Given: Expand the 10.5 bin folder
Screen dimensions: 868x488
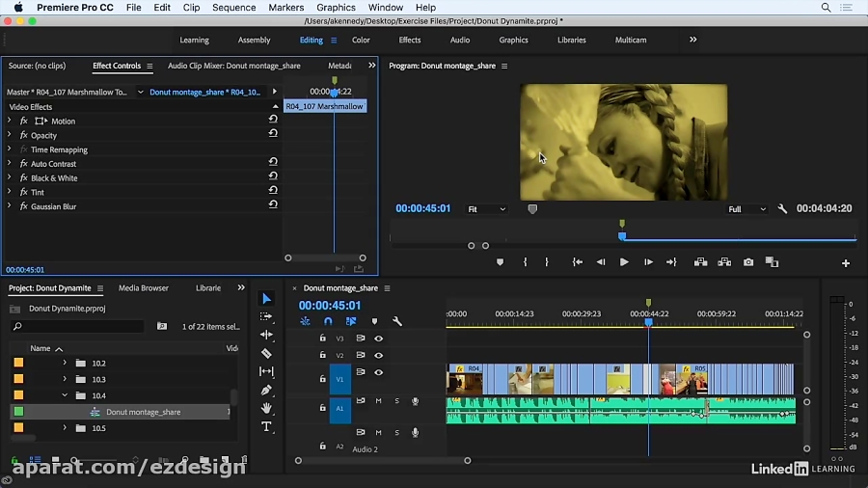Looking at the screenshot, I should [65, 428].
